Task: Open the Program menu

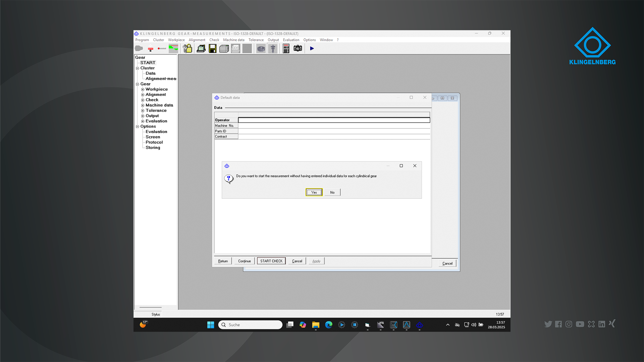Action: (142, 40)
